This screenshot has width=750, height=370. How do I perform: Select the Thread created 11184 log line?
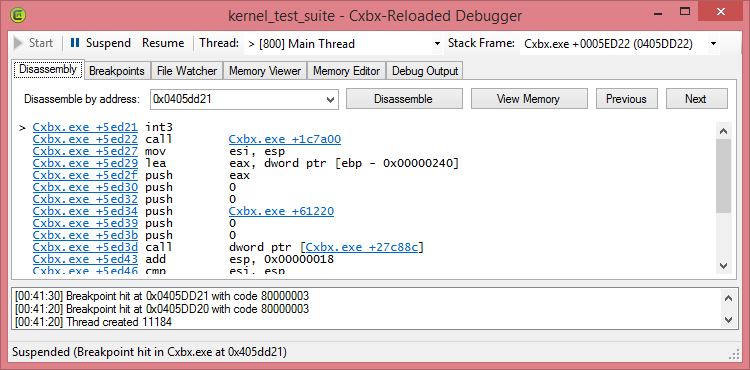(93, 322)
